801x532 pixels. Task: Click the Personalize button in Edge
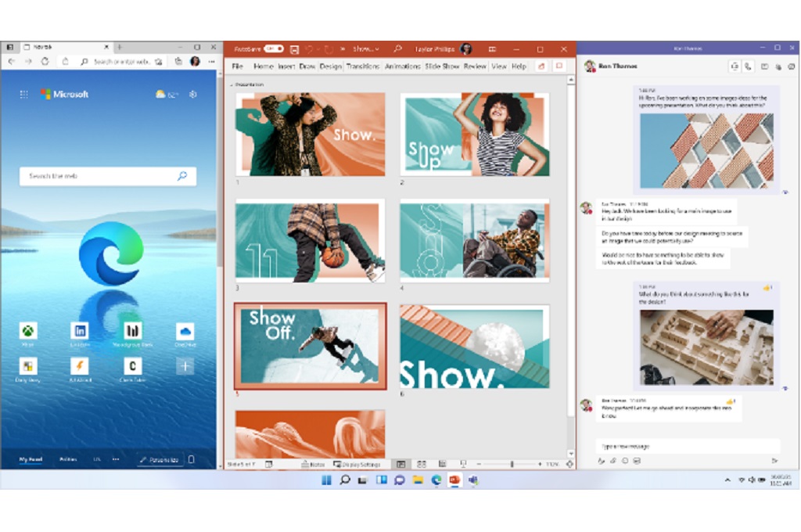[x=160, y=459]
